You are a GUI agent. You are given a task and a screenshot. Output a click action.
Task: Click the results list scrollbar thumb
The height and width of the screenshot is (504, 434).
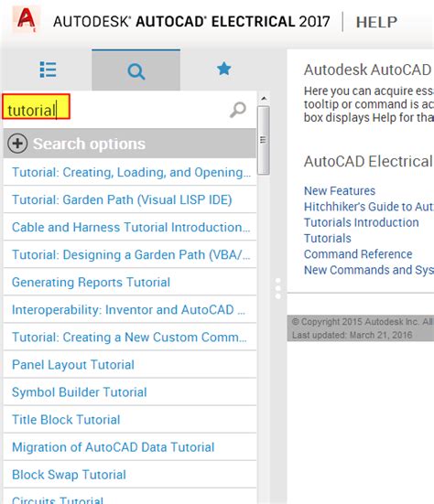pos(264,140)
